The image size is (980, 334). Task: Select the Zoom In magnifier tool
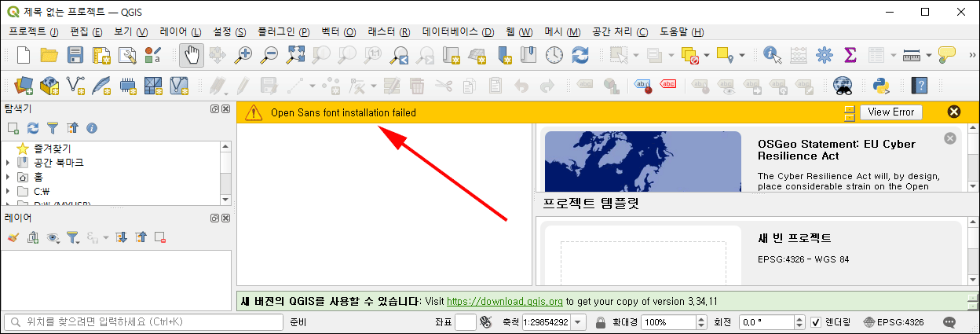[244, 55]
